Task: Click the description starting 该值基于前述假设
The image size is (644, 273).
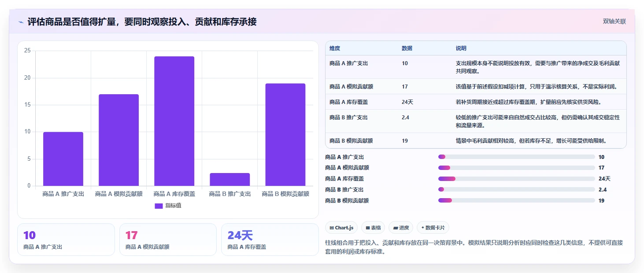Action: tap(537, 86)
